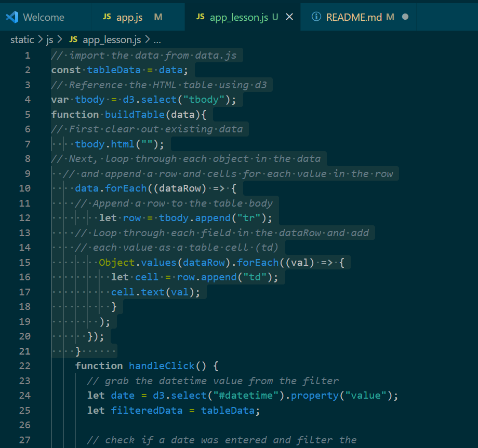
Task: Close app_lesson.js using its X button
Action: click(x=289, y=17)
